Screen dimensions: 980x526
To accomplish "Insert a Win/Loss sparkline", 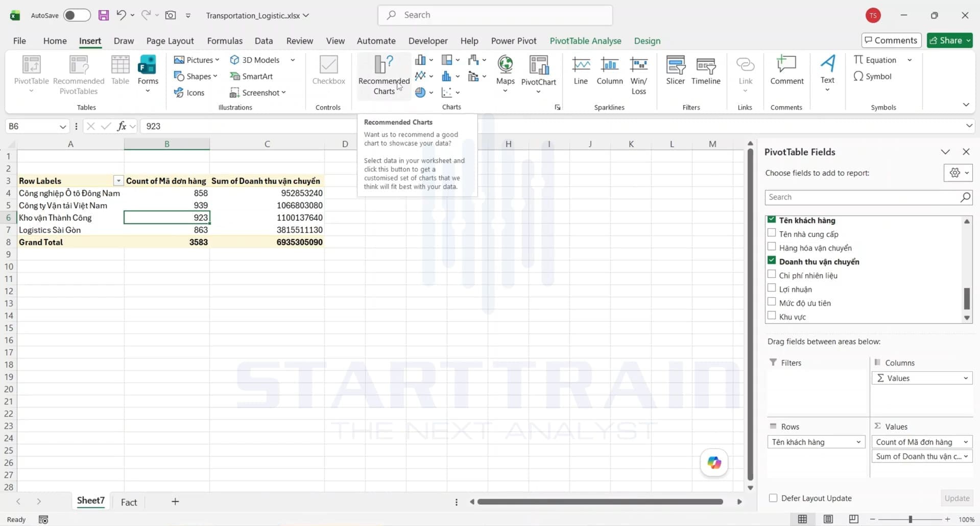I will 638,75.
